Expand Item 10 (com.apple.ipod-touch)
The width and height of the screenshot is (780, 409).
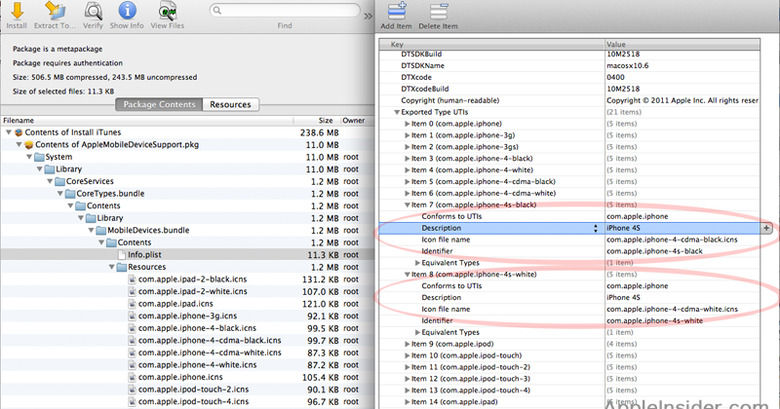[x=407, y=356]
